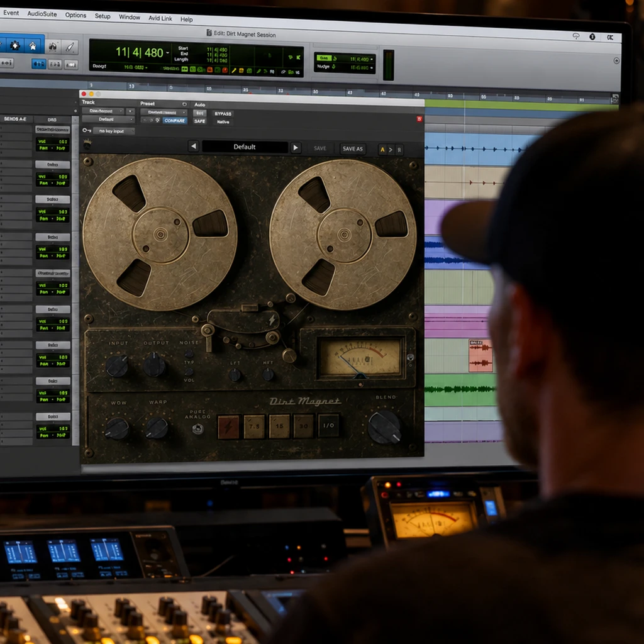Open the Window menu

pos(130,17)
